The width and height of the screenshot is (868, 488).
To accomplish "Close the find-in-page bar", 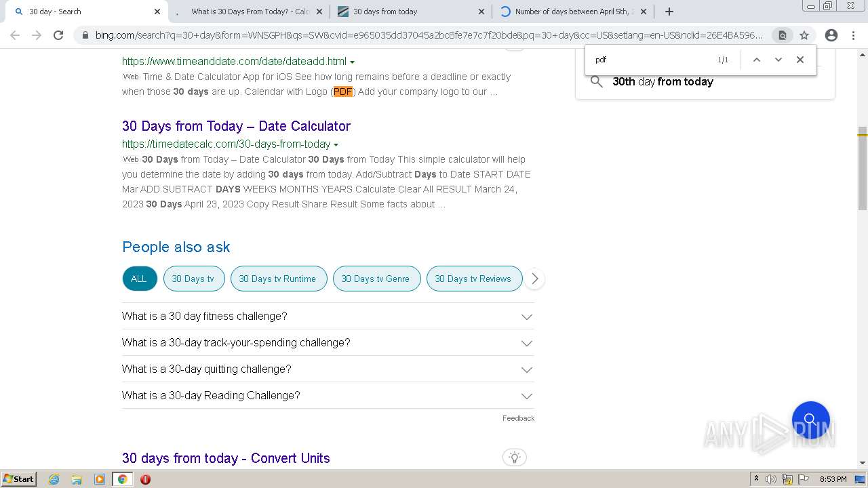I will click(800, 60).
